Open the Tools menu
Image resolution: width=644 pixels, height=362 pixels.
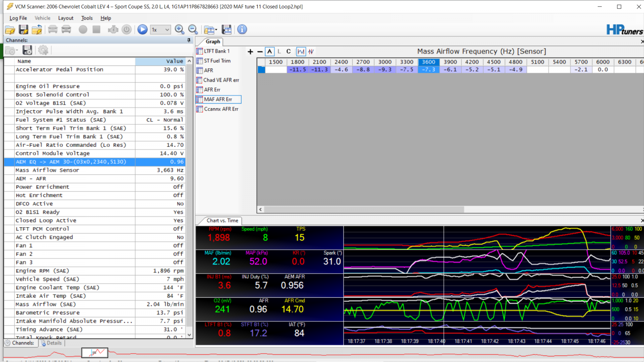pos(87,18)
